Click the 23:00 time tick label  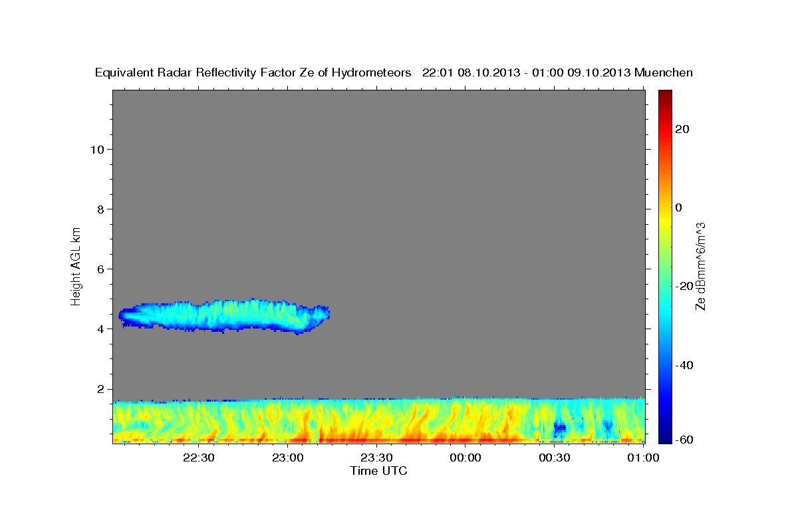tap(288, 458)
